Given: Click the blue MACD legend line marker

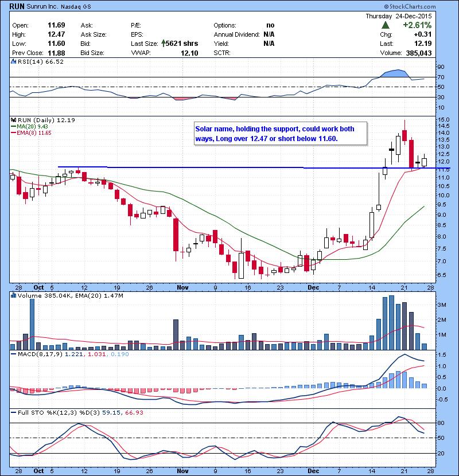Looking at the screenshot, I should pyautogui.click(x=14, y=354).
